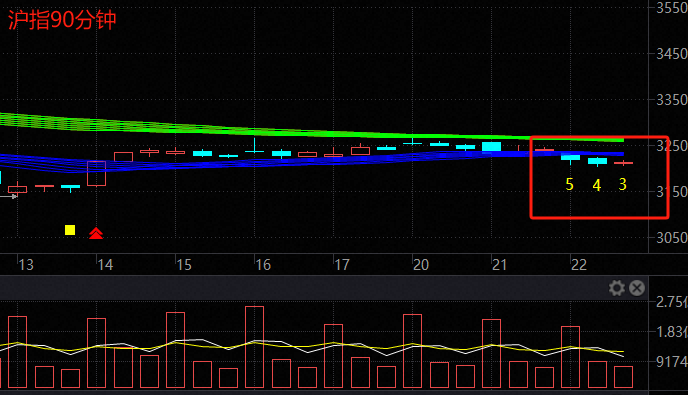This screenshot has width=688, height=395.
Task: Click the 3350 price axis label
Action: (671, 100)
